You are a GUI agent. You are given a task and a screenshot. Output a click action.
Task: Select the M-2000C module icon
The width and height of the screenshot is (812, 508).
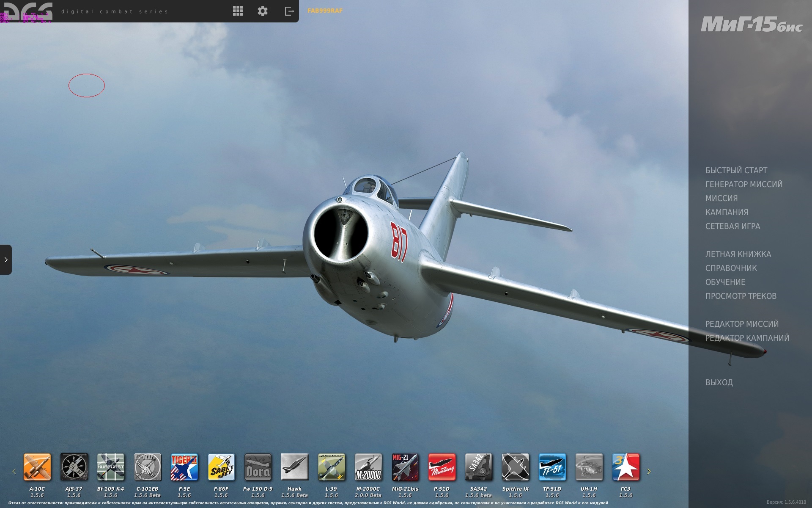click(368, 467)
